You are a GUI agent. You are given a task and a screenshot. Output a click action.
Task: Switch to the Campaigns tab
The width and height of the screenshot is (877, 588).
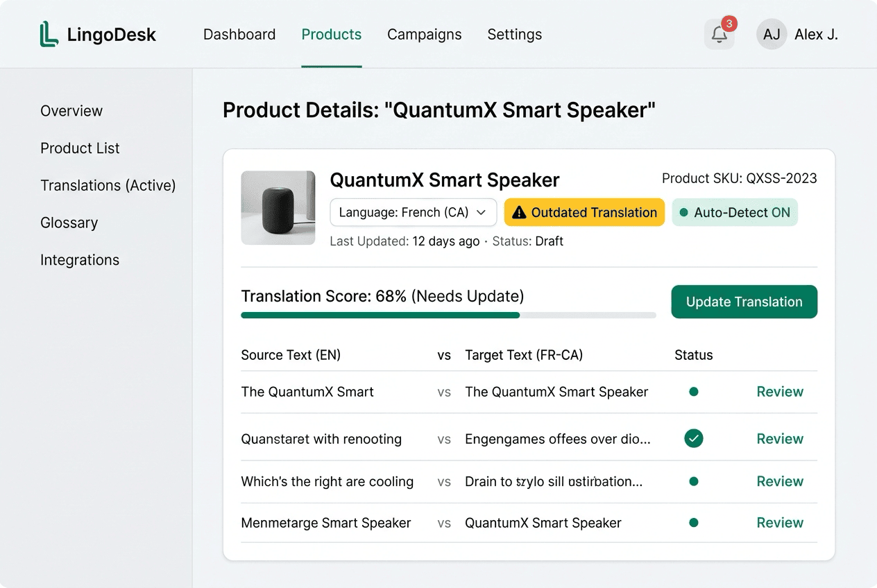[424, 34]
